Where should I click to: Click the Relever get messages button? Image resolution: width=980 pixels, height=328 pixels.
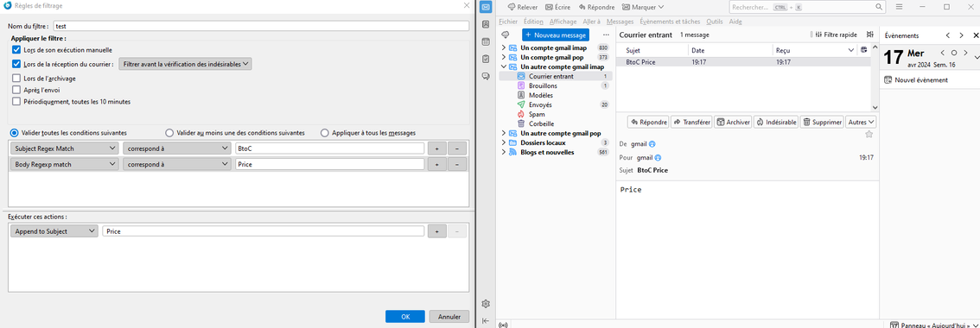coord(523,7)
